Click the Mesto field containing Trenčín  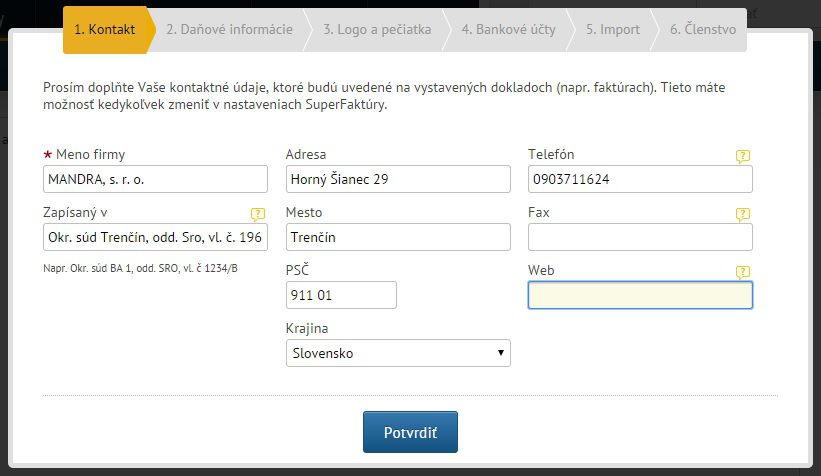pyautogui.click(x=398, y=237)
